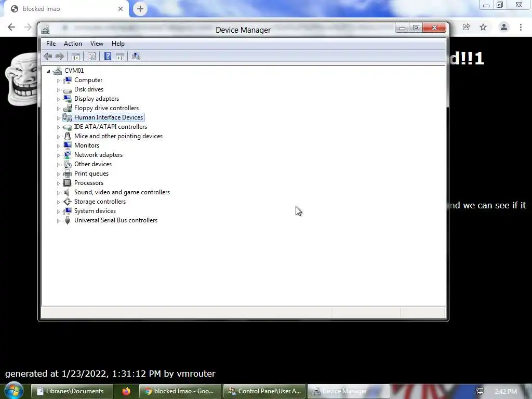Click the blue Help question mark icon
Screen dimensions: 532x399
108,56
